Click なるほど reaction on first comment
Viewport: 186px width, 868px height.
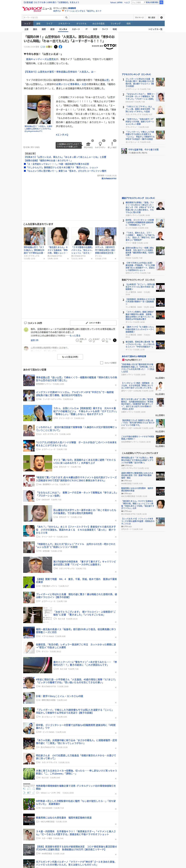[94, 340]
